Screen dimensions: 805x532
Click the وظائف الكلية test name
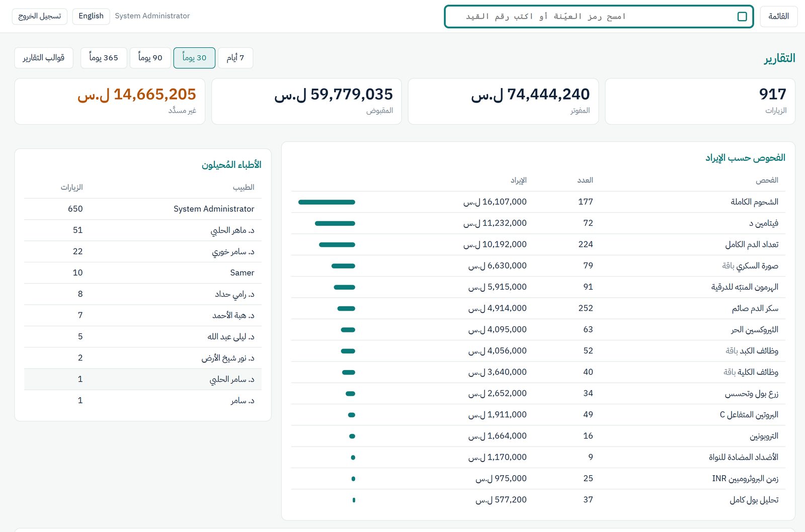(x=758, y=372)
